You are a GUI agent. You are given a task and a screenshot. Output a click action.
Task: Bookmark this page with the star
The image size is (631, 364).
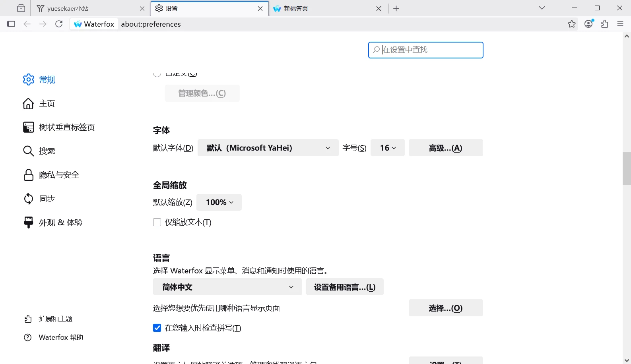pyautogui.click(x=572, y=24)
